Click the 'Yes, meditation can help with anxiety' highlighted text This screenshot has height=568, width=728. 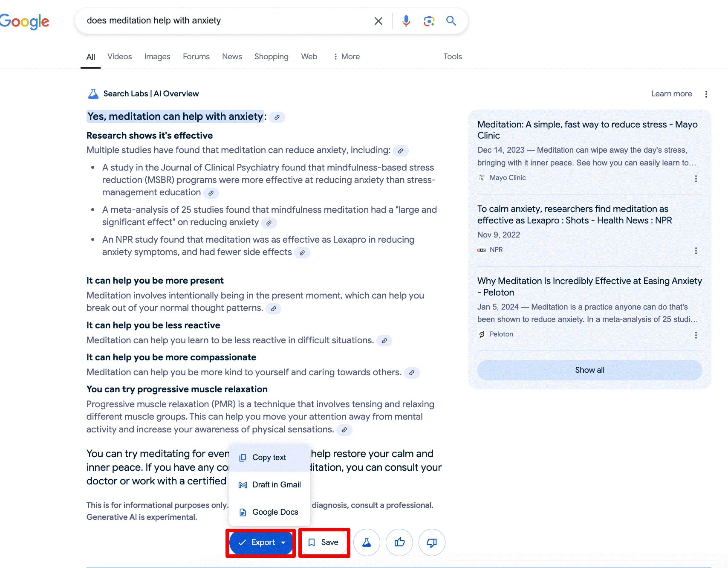click(x=175, y=116)
